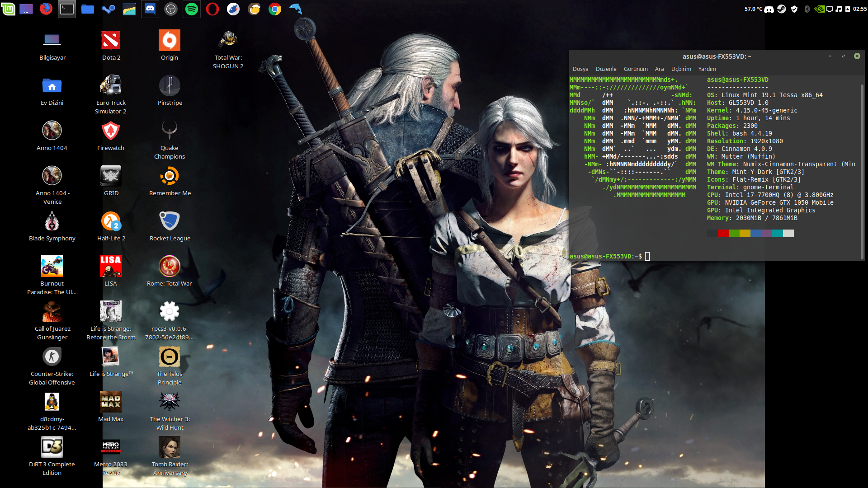This screenshot has width=868, height=488.
Task: Open the network connection applet
Action: [830, 9]
